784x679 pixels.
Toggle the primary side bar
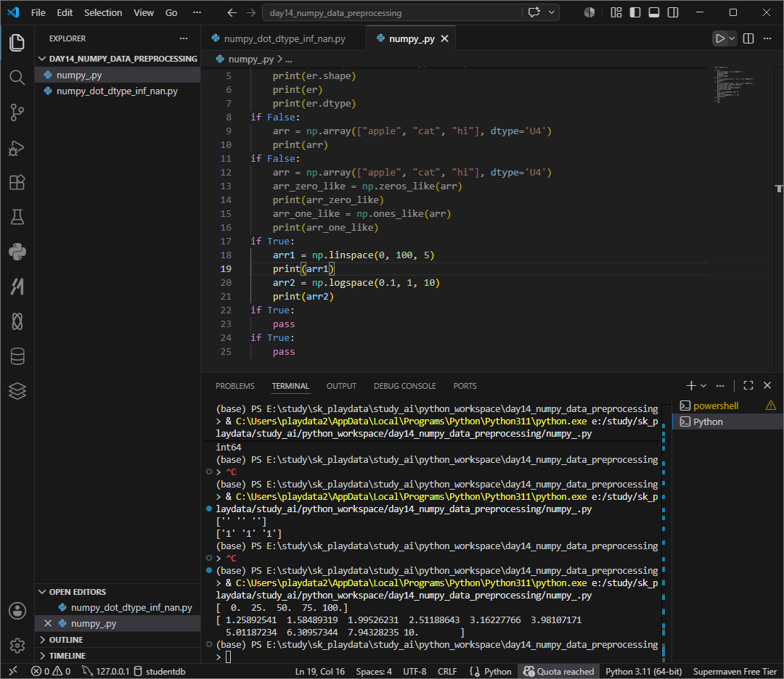[635, 12]
